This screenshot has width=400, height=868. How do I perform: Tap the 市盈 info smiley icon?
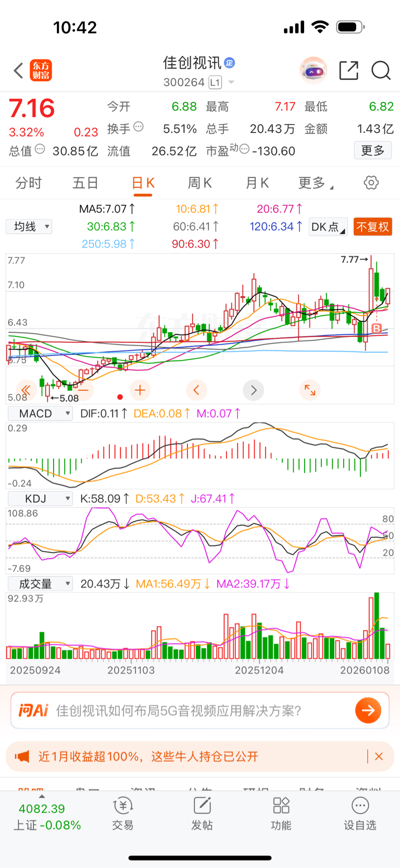pyautogui.click(x=244, y=149)
